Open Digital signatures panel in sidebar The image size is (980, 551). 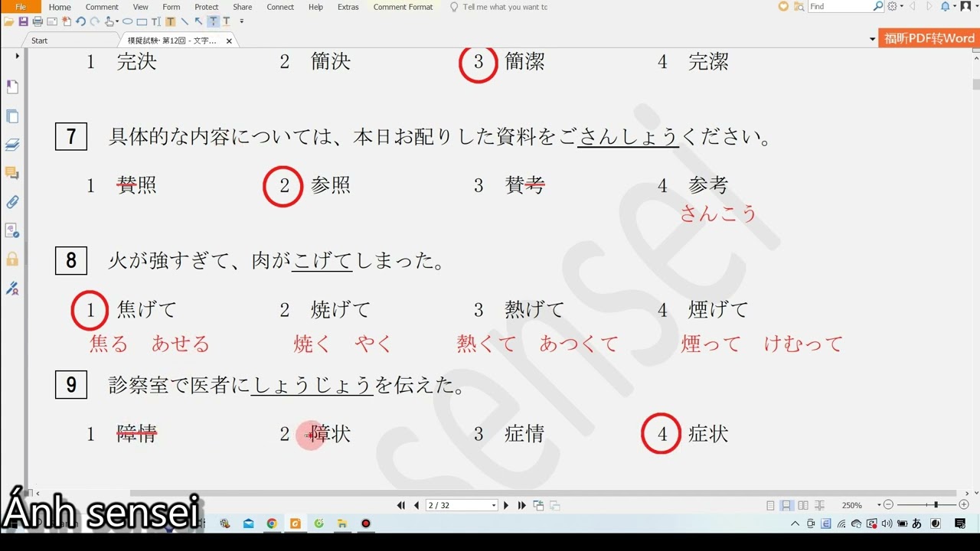click(12, 289)
